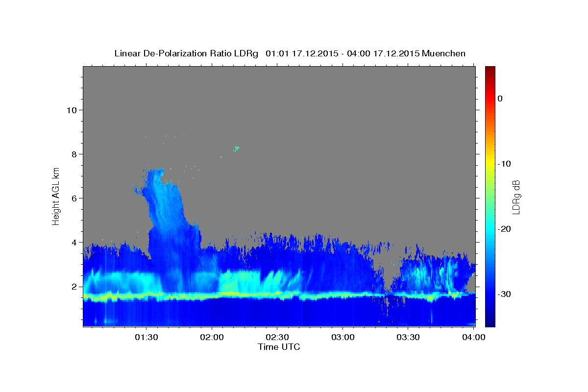Screen dimensions: 588x392
Task: Click the '01:30' time tick label
Action: 146,338
